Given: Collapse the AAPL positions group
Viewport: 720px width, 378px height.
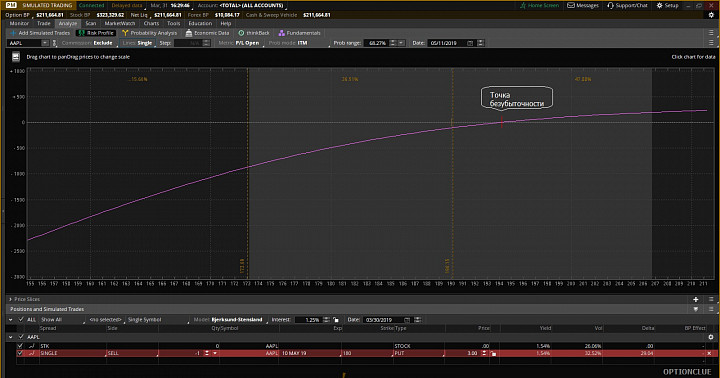Looking at the screenshot, I should coord(11,337).
